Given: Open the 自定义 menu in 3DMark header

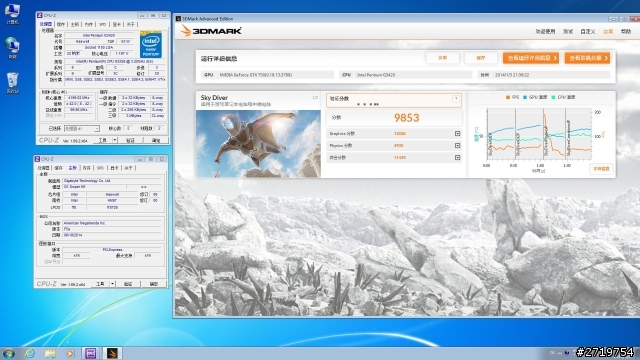Looking at the screenshot, I should 588,31.
